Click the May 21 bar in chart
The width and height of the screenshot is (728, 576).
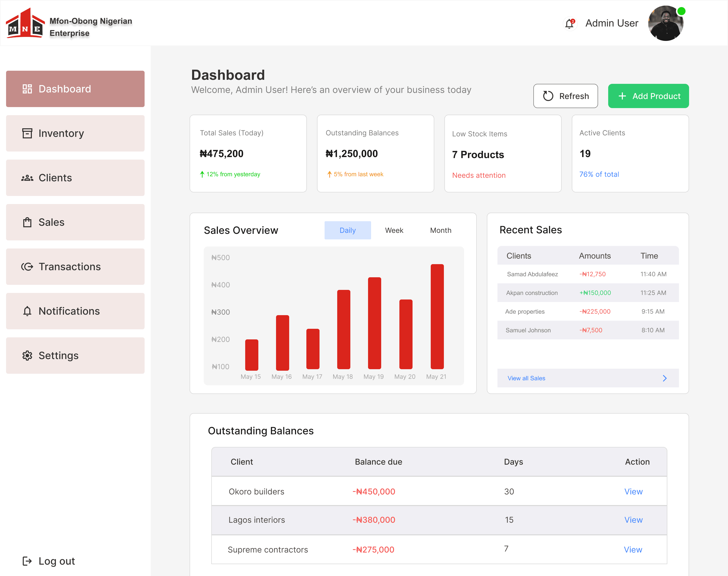coord(437,316)
